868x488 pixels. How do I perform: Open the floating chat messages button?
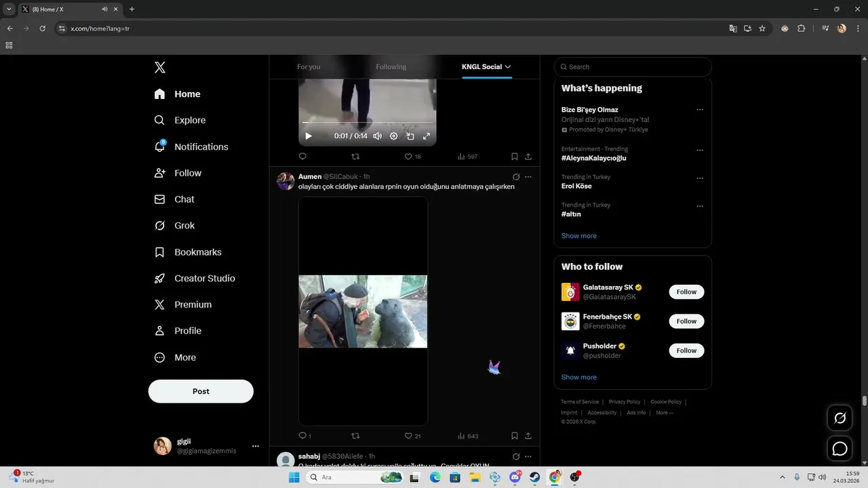[840, 449]
